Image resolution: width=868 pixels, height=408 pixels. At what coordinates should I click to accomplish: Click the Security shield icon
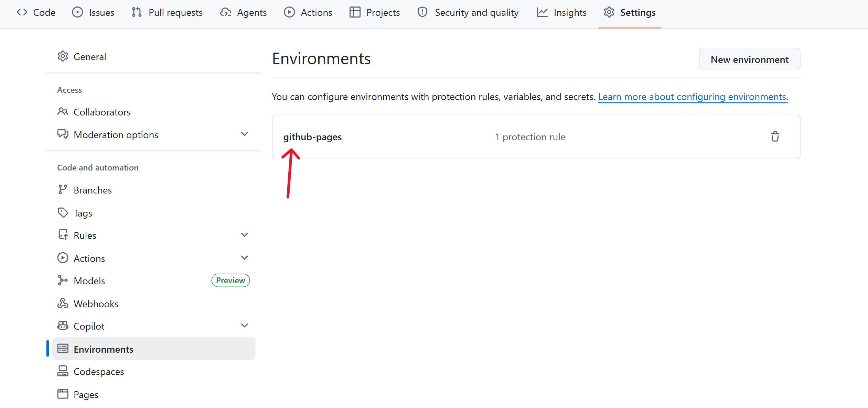coord(422,12)
